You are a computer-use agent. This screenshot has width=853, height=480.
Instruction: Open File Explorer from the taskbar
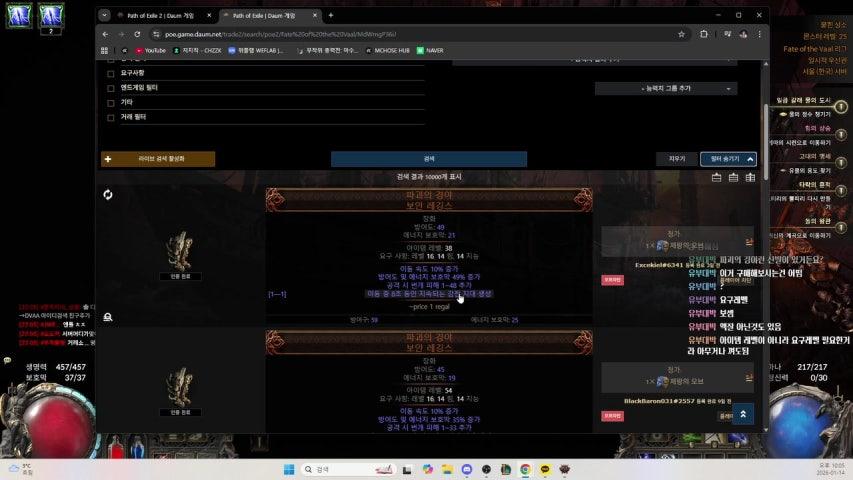447,469
